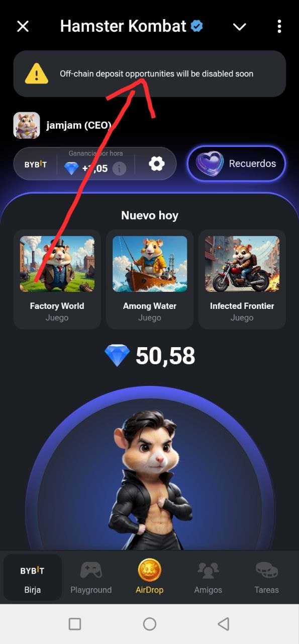The width and height of the screenshot is (299, 644).
Task: Switch to AirDrop tab
Action: pyautogui.click(x=149, y=577)
